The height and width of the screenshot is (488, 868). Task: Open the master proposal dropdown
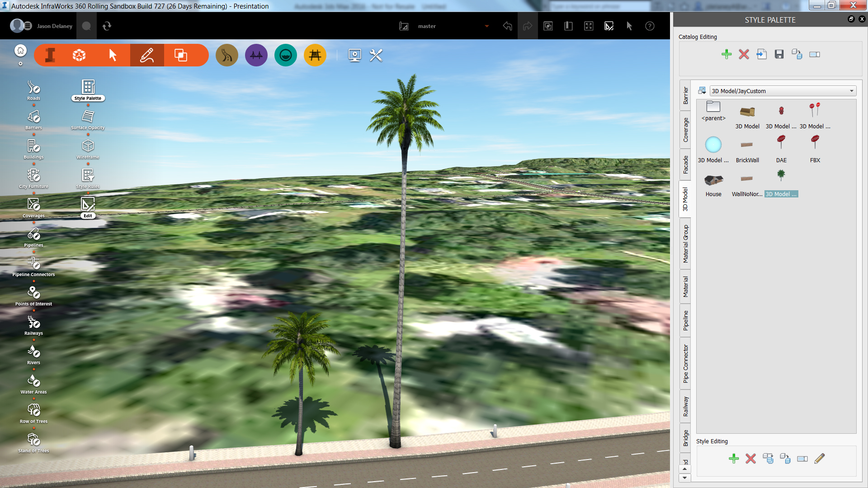[486, 26]
